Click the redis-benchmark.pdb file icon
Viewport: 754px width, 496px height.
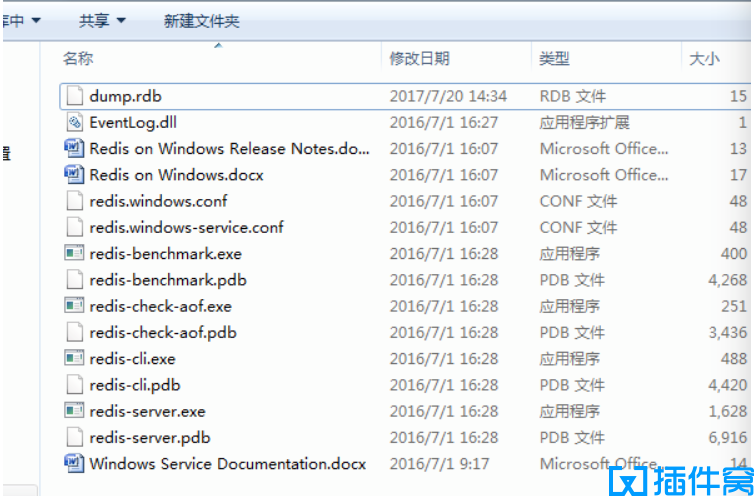[x=75, y=280]
